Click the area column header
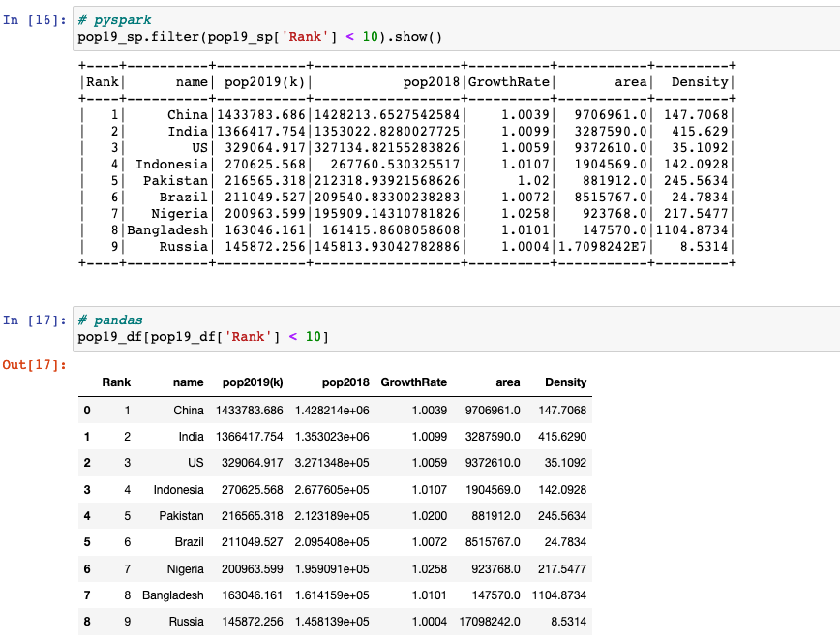Screen dimensions: 840x641 [x=508, y=382]
